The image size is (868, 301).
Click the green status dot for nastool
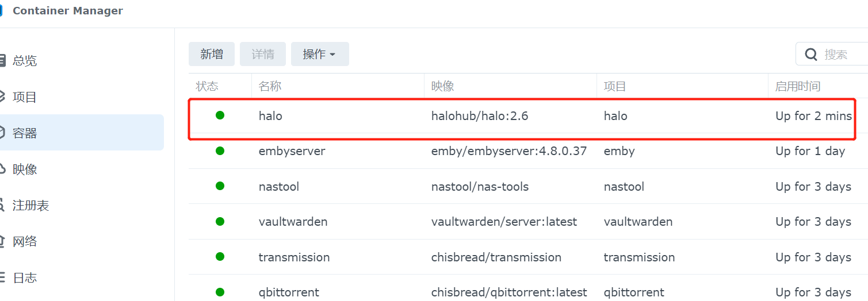[220, 186]
